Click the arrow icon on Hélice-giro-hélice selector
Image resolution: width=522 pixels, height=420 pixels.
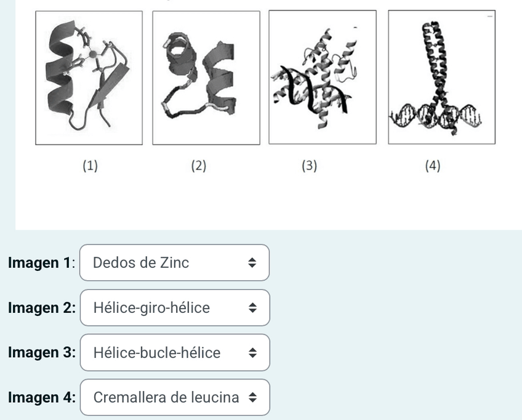coord(252,308)
